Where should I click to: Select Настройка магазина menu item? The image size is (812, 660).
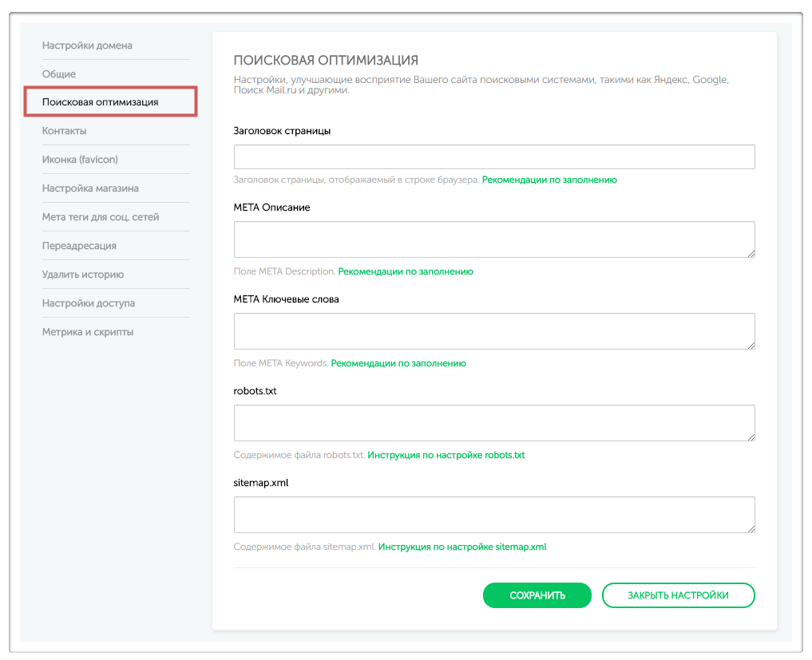point(90,188)
